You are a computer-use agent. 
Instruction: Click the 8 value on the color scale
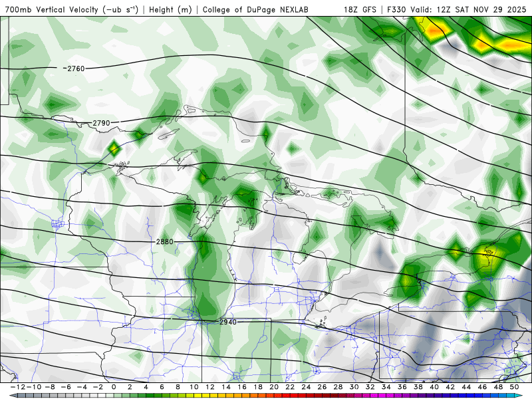tap(178, 387)
